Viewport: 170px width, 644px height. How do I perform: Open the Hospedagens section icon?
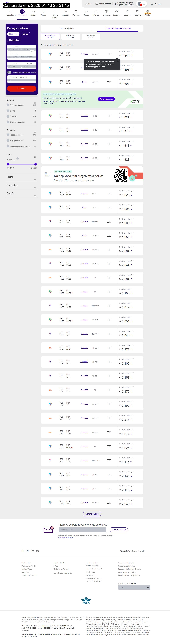pos(11,11)
